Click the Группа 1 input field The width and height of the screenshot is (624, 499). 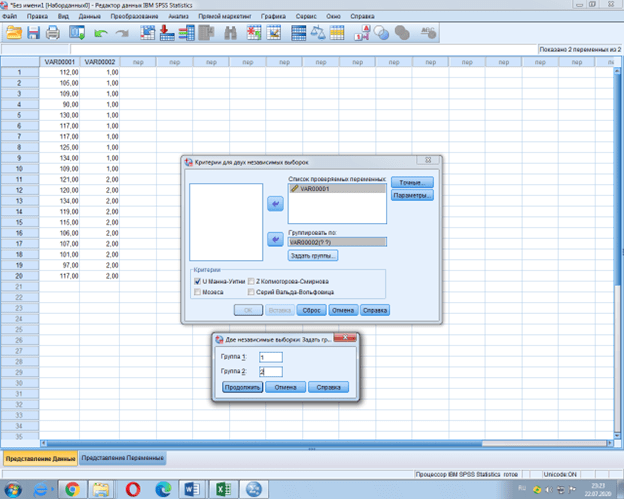[x=271, y=357]
